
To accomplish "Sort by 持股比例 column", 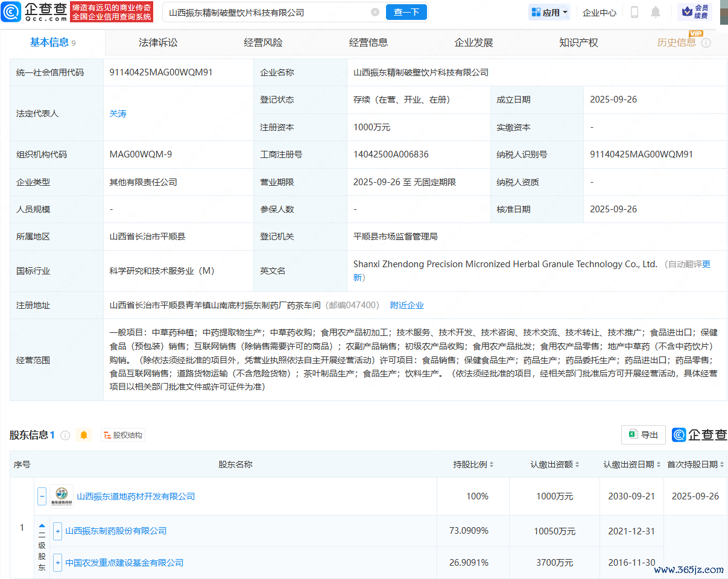I will point(473,464).
